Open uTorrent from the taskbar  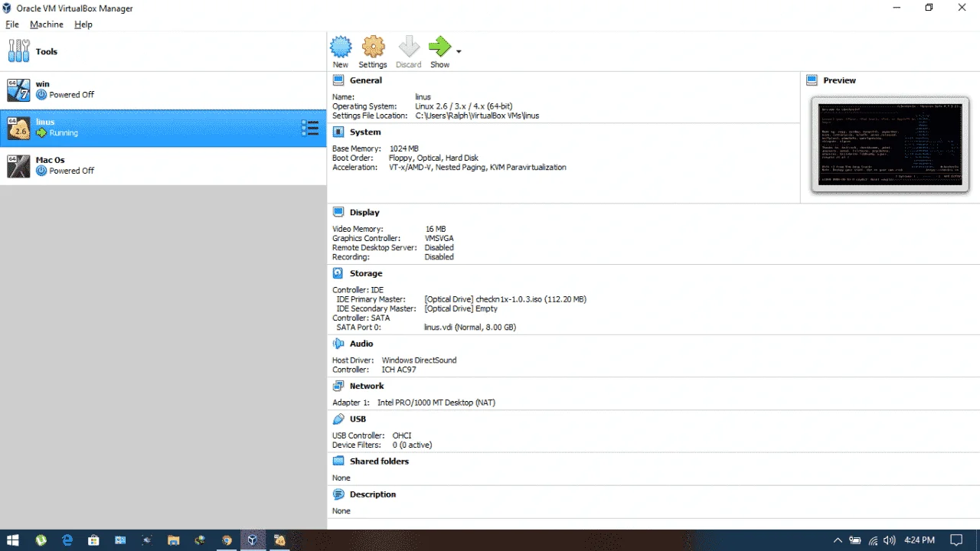(41, 540)
